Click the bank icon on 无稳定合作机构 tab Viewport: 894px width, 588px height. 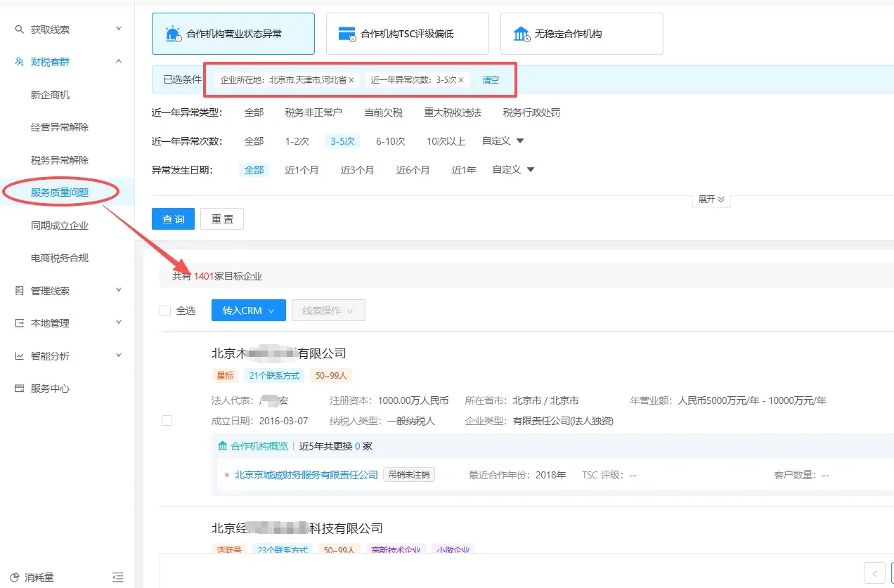521,34
